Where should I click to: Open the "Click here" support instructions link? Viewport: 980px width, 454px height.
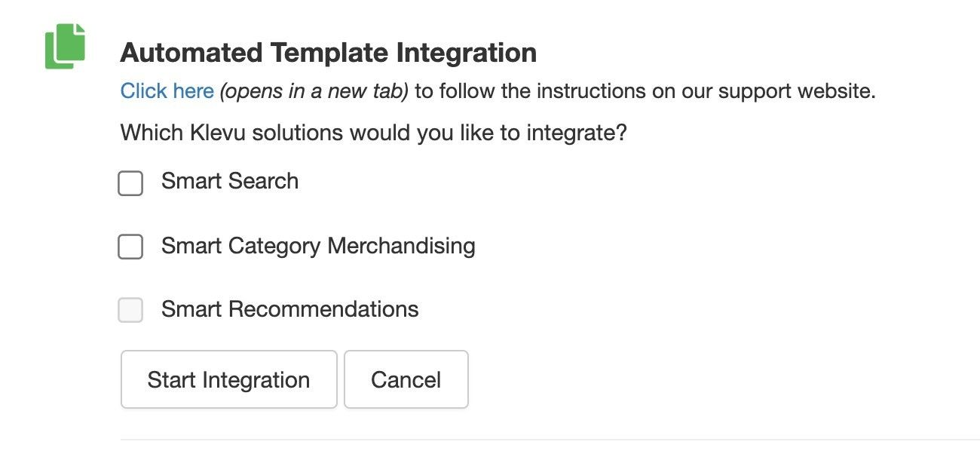point(167,91)
